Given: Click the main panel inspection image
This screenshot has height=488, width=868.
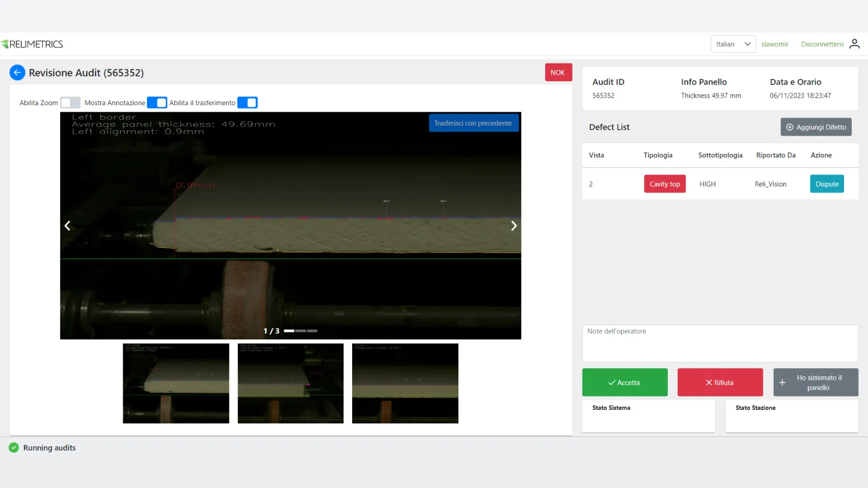Looking at the screenshot, I should [290, 226].
